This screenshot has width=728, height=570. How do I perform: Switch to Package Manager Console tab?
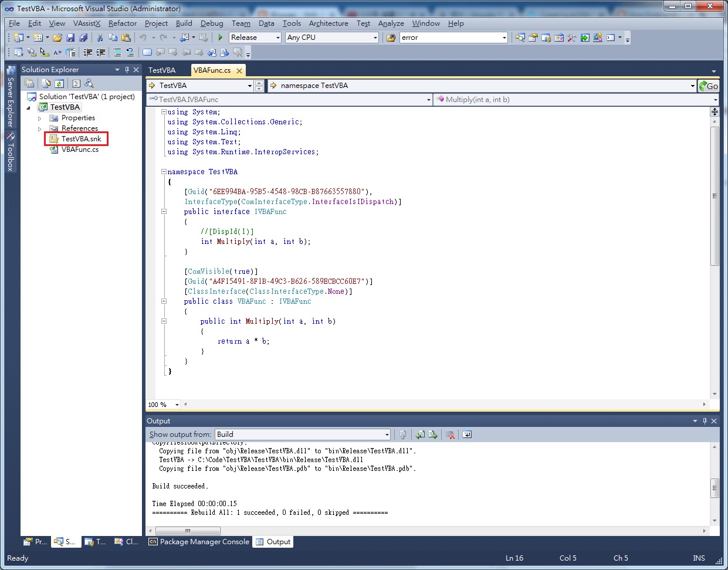pyautogui.click(x=199, y=542)
